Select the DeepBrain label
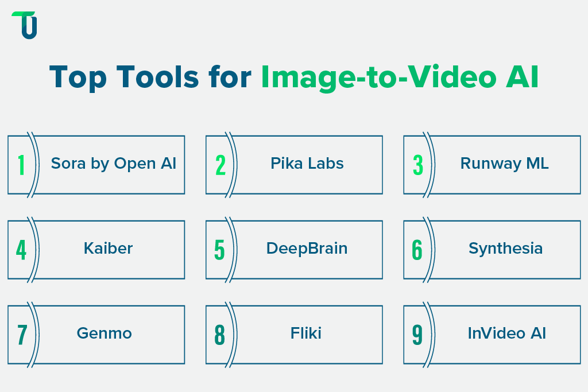588x392 pixels. click(308, 249)
